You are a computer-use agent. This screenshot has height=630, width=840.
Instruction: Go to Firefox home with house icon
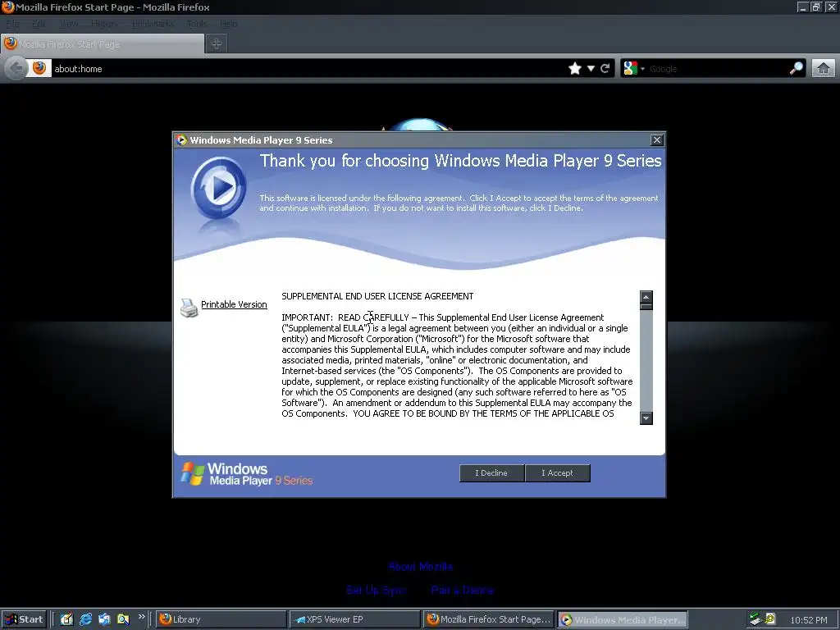[824, 69]
